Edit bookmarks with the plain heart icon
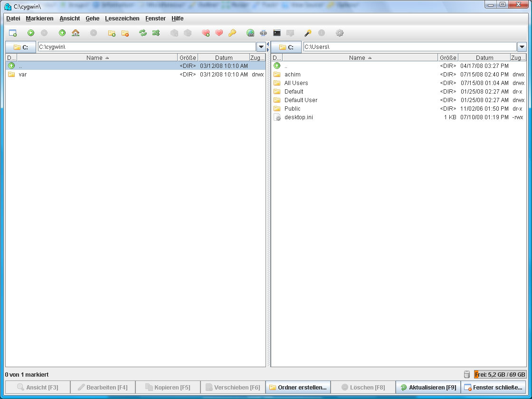 (219, 33)
